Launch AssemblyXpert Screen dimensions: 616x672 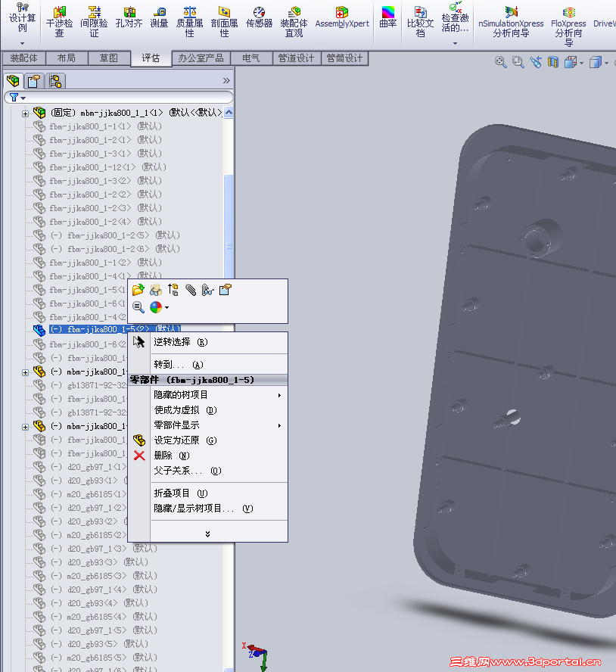(341, 17)
